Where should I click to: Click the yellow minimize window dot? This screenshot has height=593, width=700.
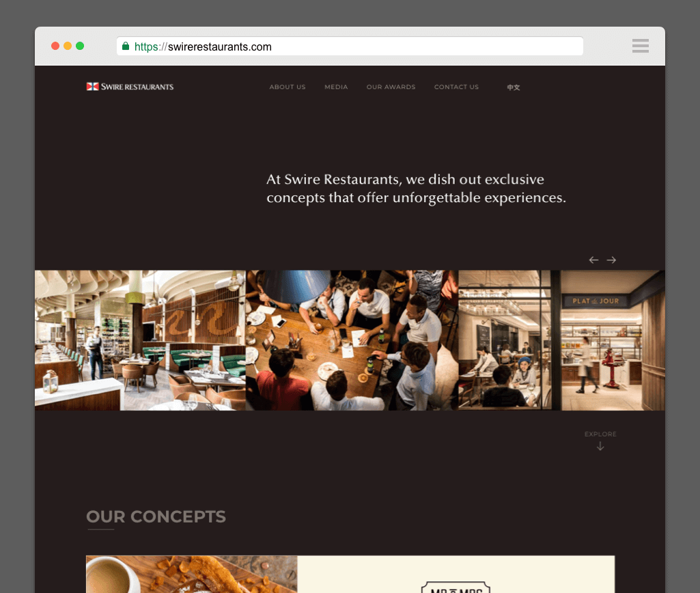click(68, 46)
